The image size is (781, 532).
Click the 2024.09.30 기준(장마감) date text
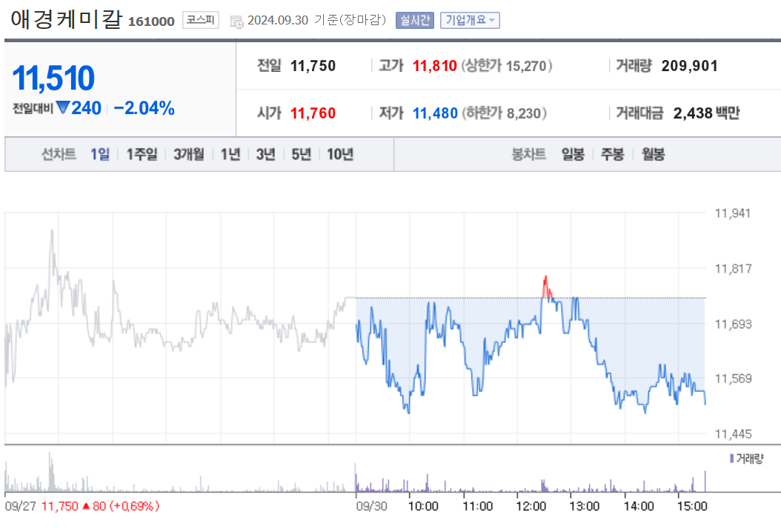coord(317,20)
